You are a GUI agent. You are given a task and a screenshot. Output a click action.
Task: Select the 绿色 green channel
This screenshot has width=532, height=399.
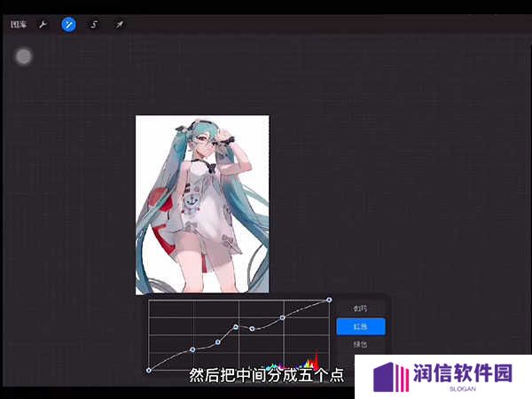pos(360,344)
